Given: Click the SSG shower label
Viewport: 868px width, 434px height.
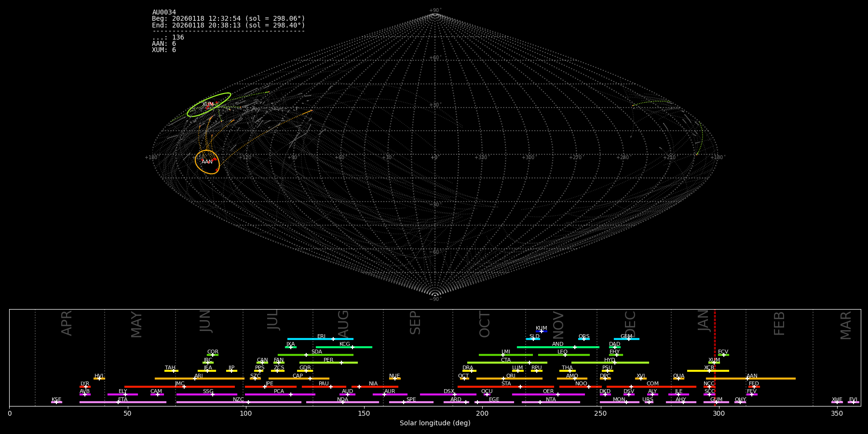Looking at the screenshot, I should coord(208,392).
